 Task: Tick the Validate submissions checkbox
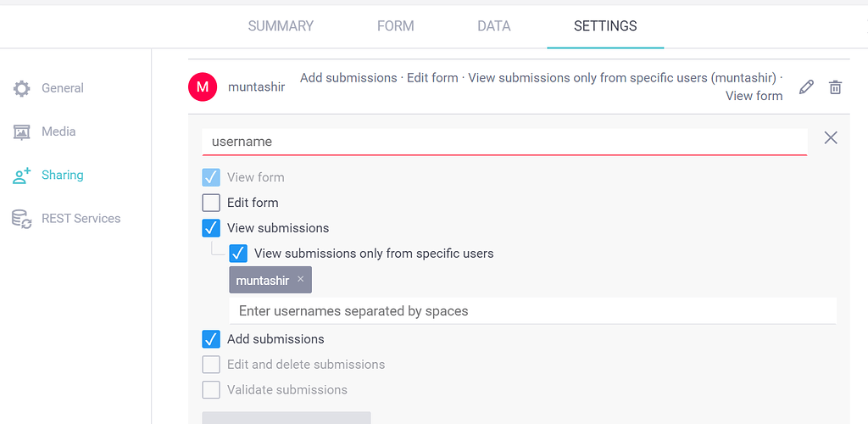211,390
